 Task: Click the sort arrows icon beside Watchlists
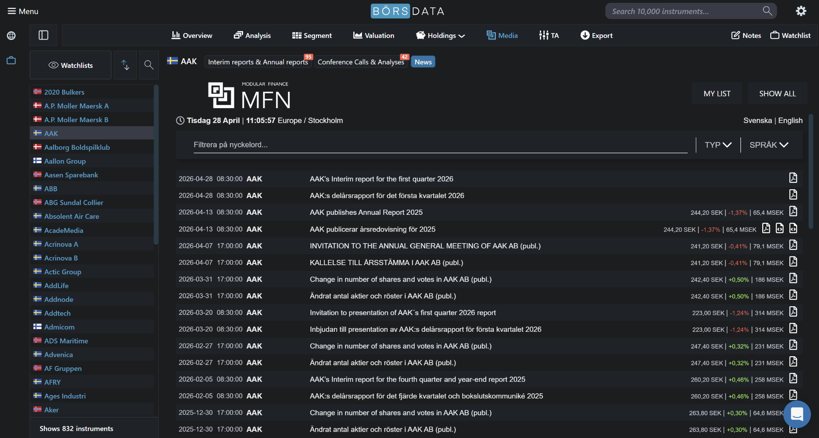pos(125,65)
